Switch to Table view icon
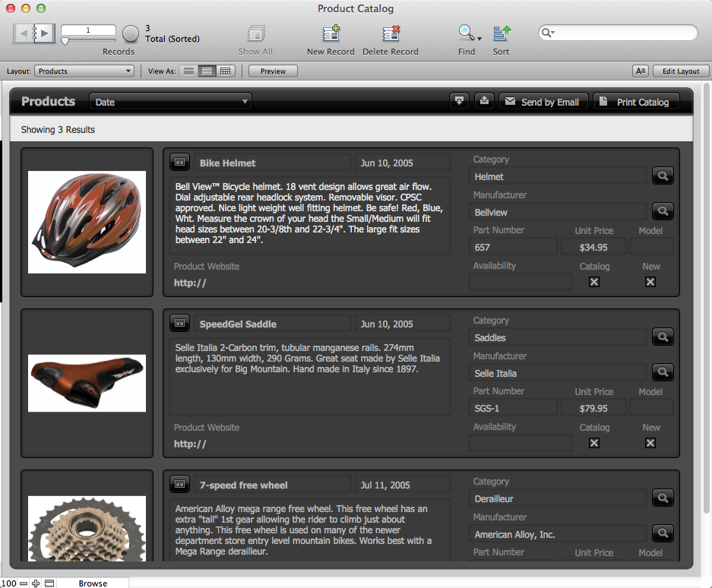Viewport: 712px width, 588px height. coord(226,71)
